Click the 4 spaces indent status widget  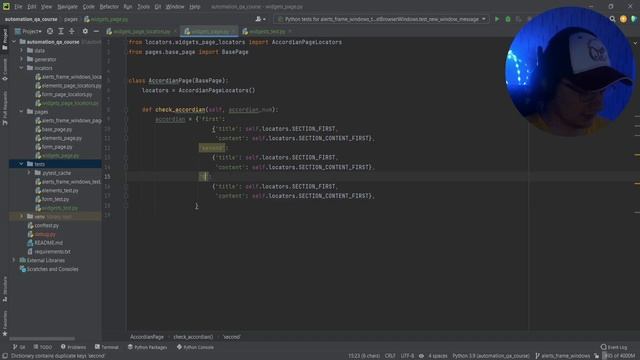click(x=438, y=356)
